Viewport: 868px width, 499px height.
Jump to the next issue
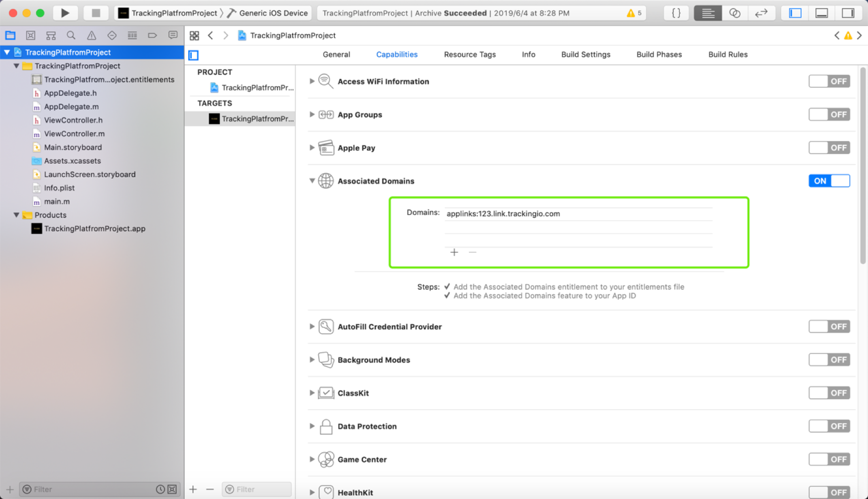(859, 35)
